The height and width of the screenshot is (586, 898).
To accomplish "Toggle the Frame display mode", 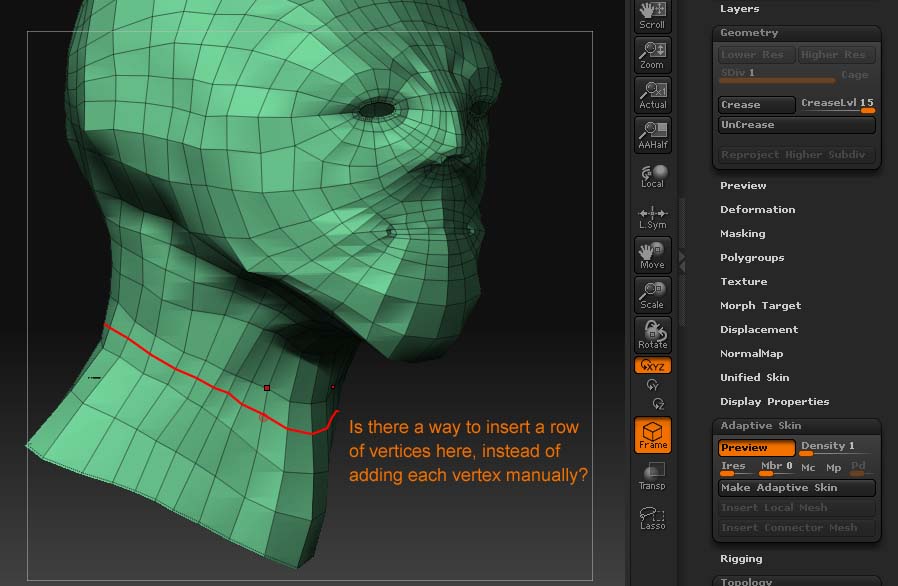I will tap(651, 436).
